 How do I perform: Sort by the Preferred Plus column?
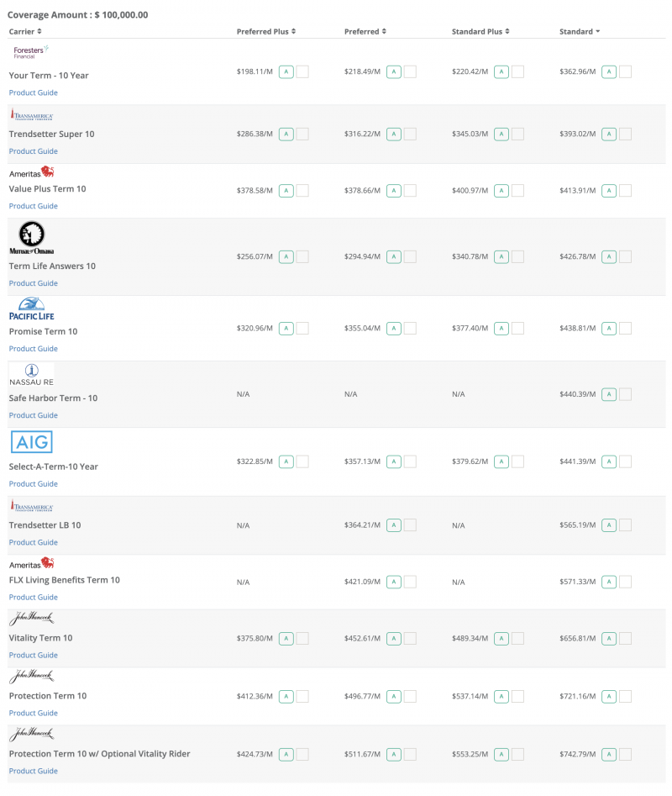click(x=266, y=31)
